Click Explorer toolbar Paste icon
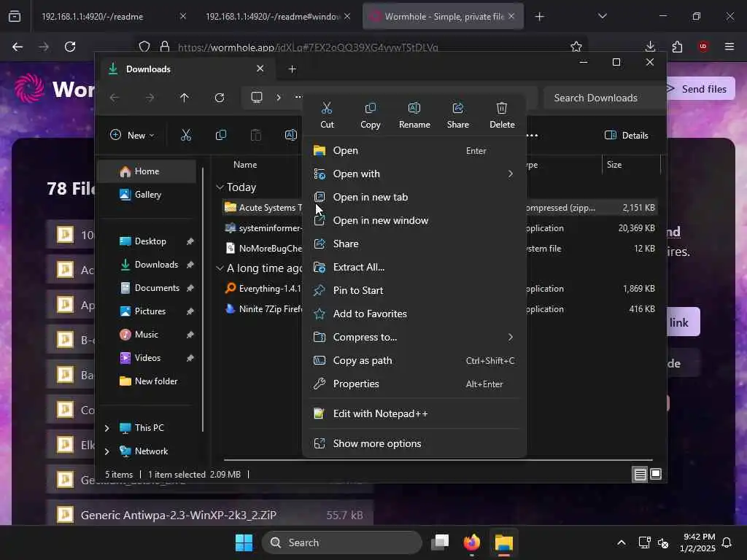Image resolution: width=747 pixels, height=560 pixels. pyautogui.click(x=256, y=135)
